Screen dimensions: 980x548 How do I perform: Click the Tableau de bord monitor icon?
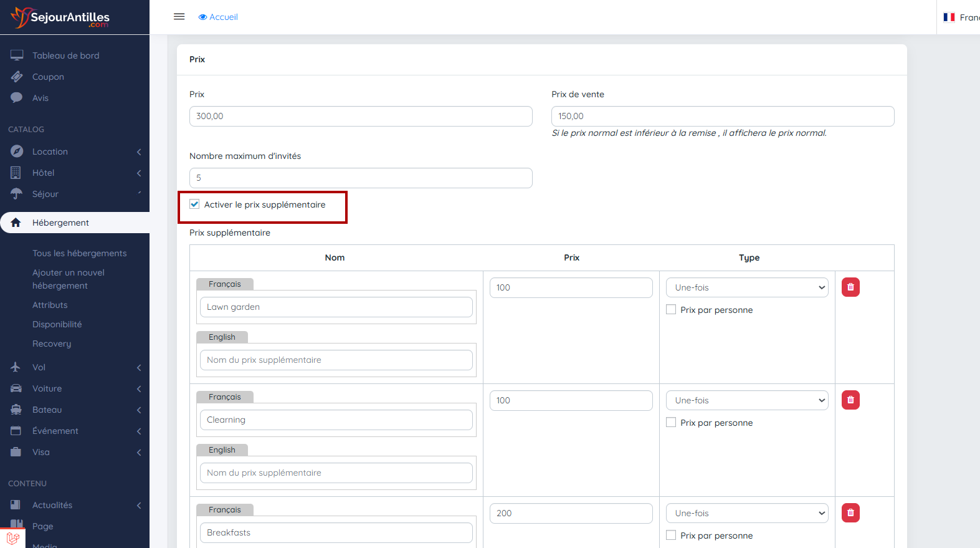tap(17, 55)
